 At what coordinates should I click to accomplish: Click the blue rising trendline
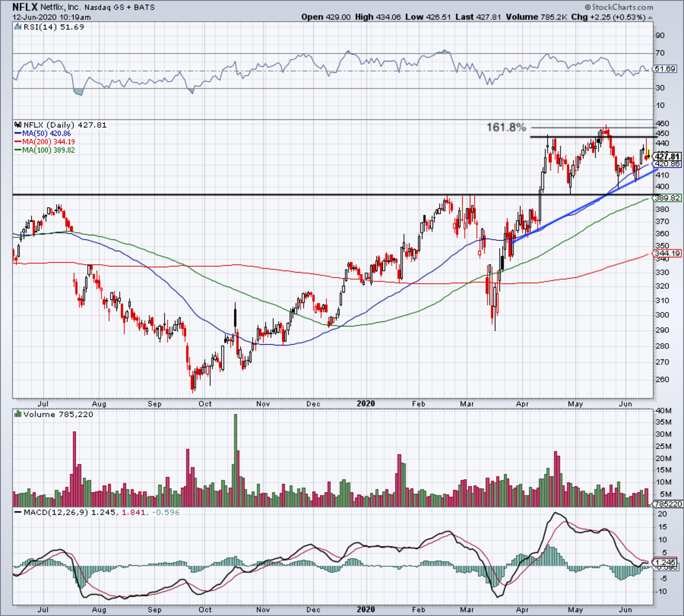click(584, 206)
